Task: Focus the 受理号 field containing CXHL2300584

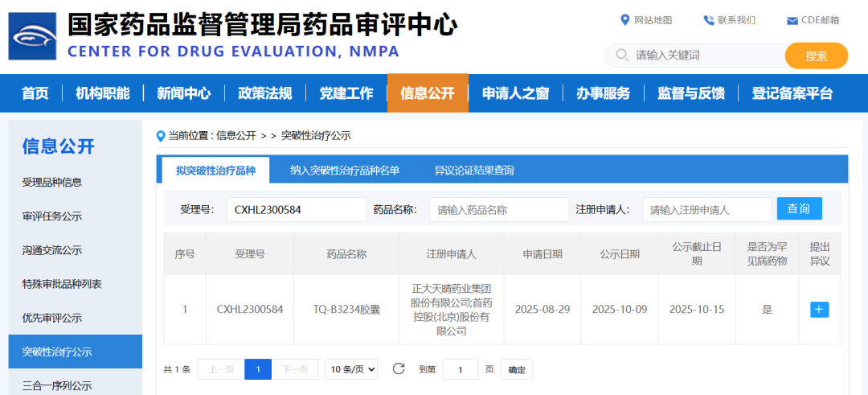Action: [x=296, y=209]
